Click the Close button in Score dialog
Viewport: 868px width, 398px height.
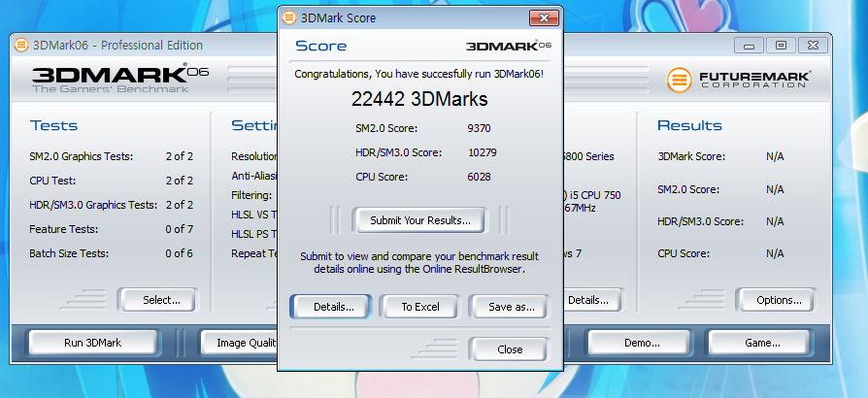[x=510, y=349]
